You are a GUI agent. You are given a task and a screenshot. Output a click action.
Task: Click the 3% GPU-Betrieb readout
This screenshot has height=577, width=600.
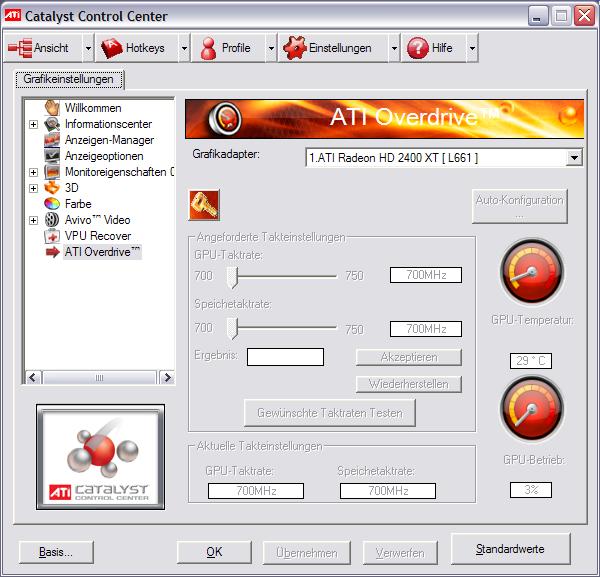531,490
